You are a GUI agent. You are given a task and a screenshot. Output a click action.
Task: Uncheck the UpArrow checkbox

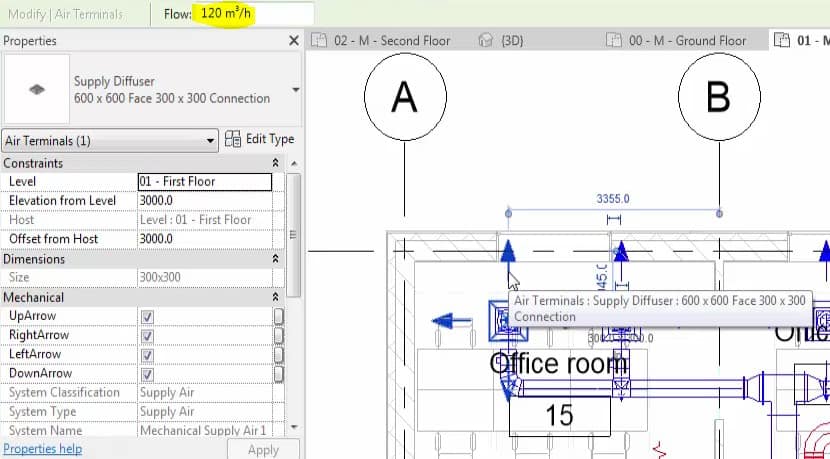(x=147, y=317)
